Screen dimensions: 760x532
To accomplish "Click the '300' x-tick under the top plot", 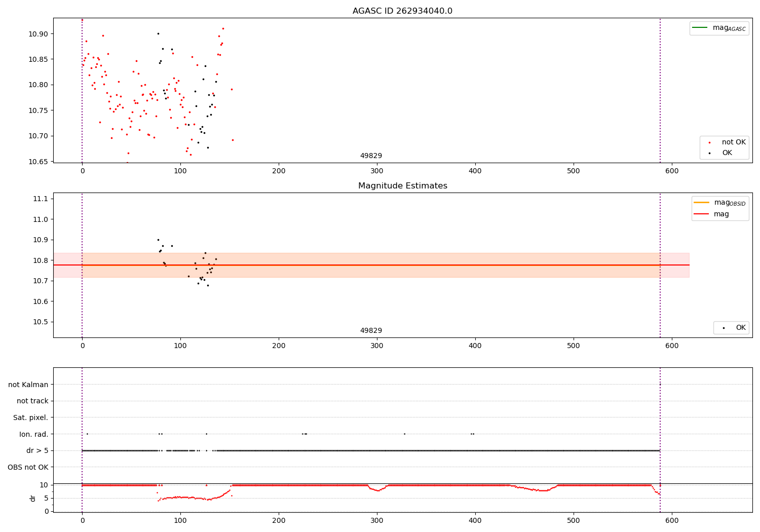I will coord(377,171).
